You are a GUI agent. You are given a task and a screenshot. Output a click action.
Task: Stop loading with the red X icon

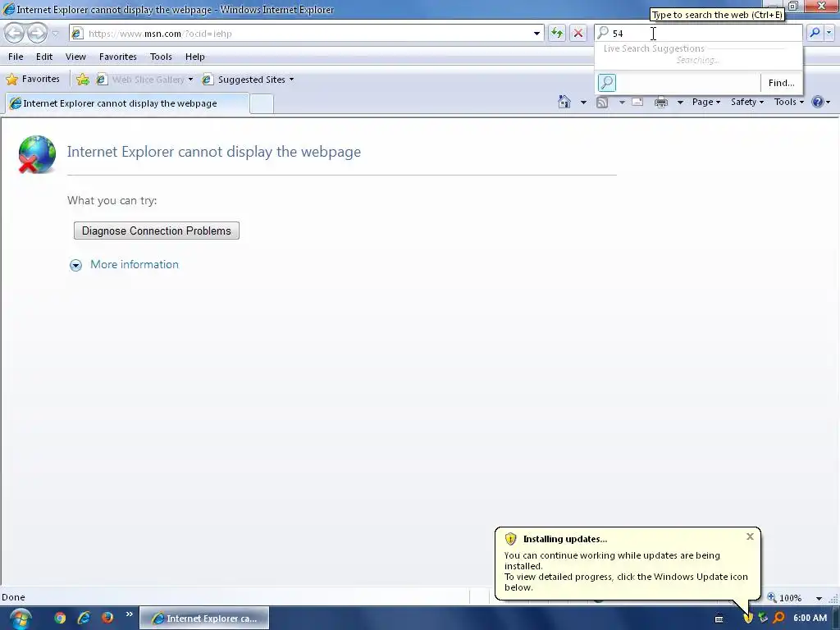pos(578,33)
